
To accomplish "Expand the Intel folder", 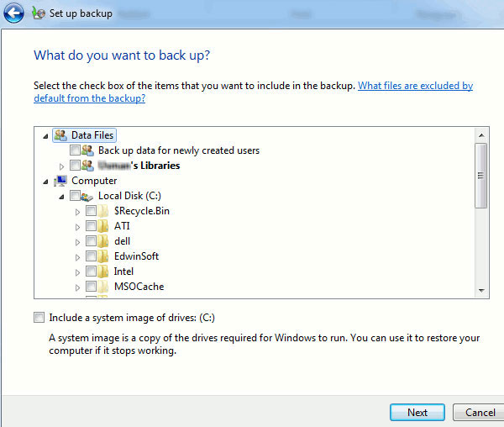I will (77, 272).
